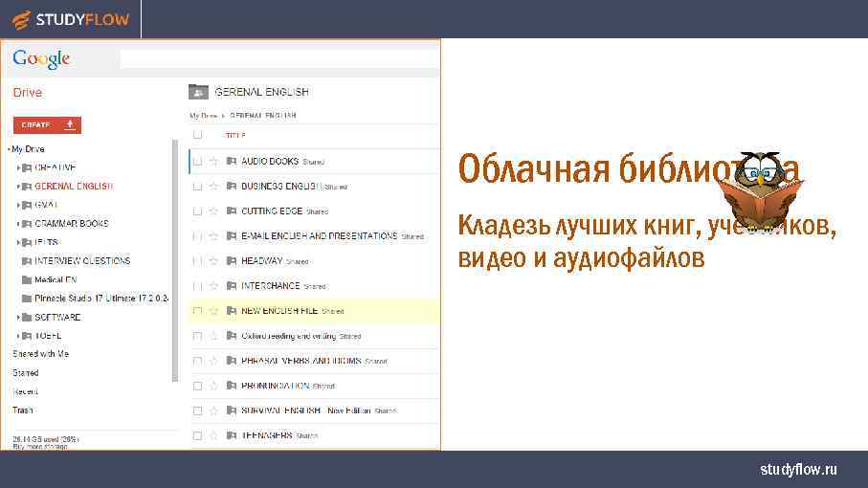Expand the GERENAL ENGLISH sidebar folder arrow
Image resolution: width=868 pixels, height=488 pixels.
tap(18, 187)
